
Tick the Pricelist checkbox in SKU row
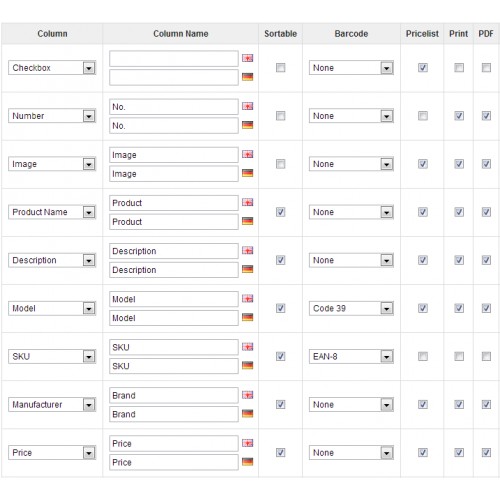click(x=423, y=356)
